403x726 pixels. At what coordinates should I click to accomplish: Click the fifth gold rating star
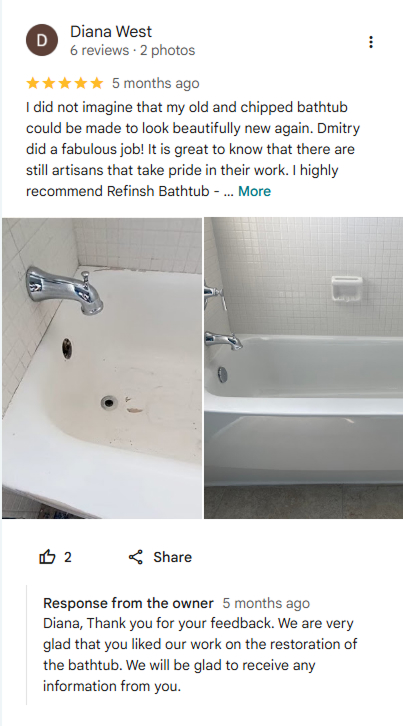coord(96,83)
